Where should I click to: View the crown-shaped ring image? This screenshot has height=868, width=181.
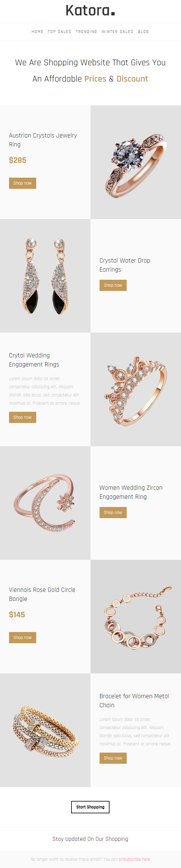(135, 389)
